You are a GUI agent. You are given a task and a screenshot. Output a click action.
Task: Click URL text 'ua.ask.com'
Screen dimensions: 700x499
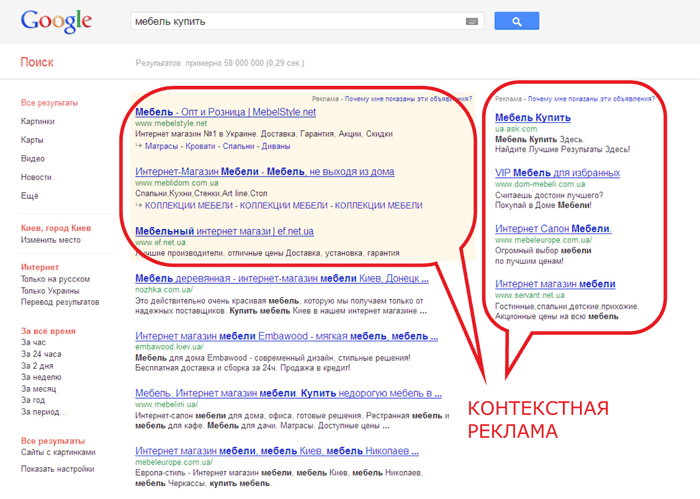pyautogui.click(x=516, y=129)
